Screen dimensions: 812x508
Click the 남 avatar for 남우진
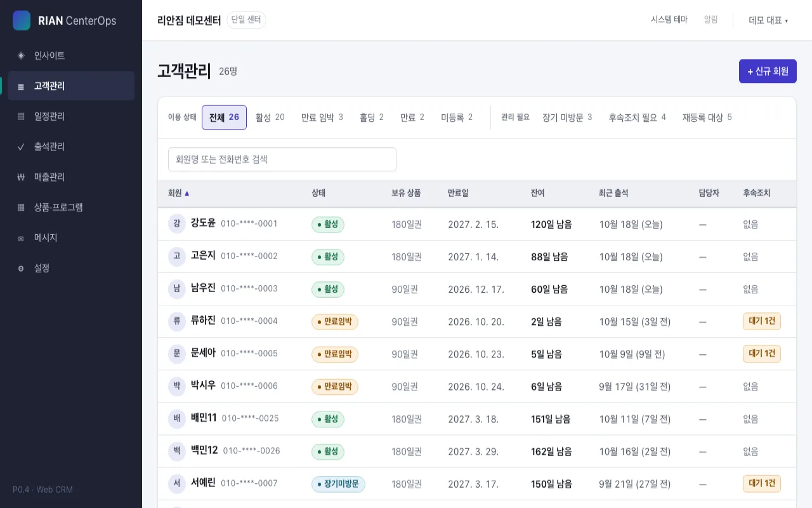(177, 288)
